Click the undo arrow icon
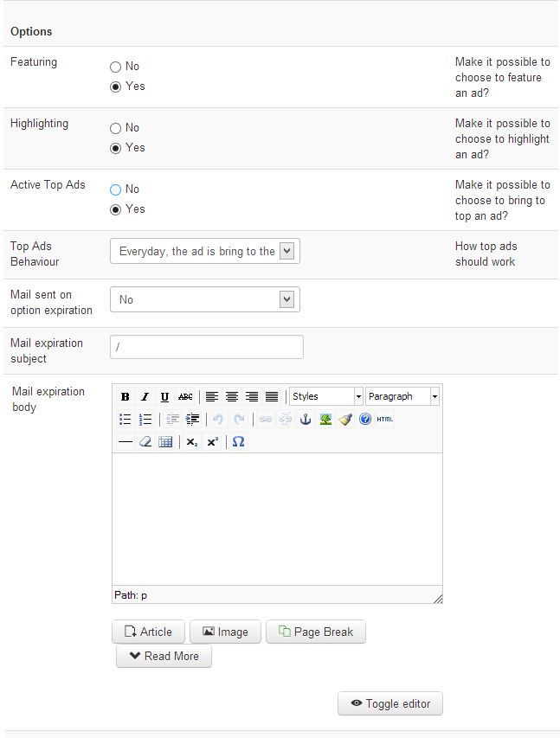560x738 pixels. pos(218,420)
